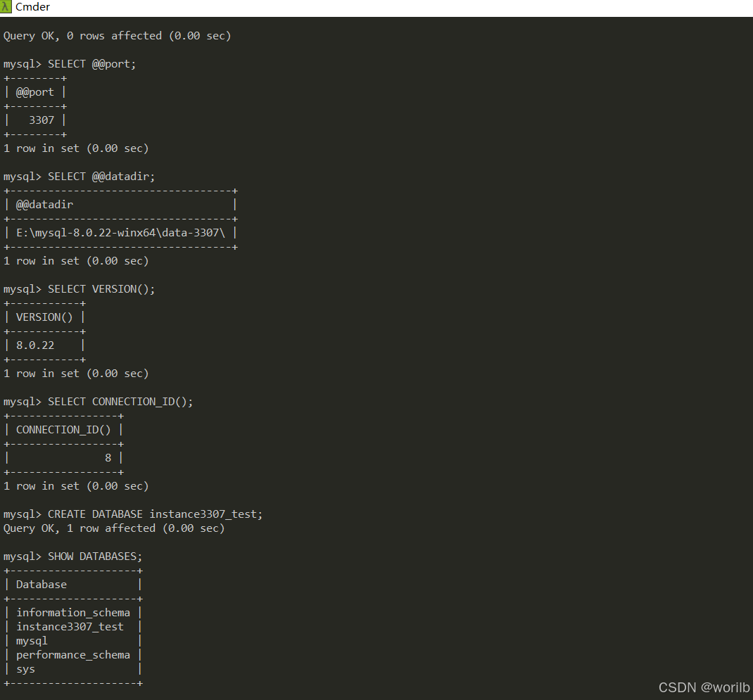Screen dimensions: 753x700
Task: Click the E:\mysql-8.0.22-winx64\data-3307\ path value
Action: (120, 233)
